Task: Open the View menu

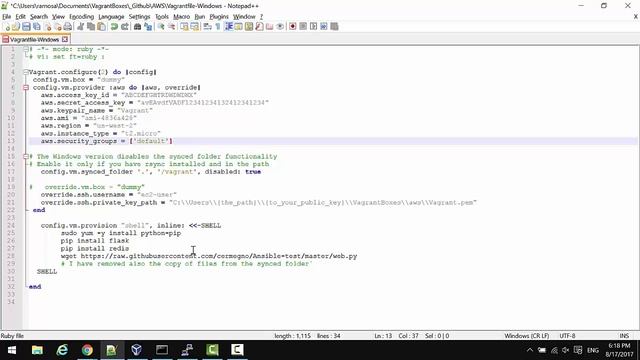Action: coord(58,17)
